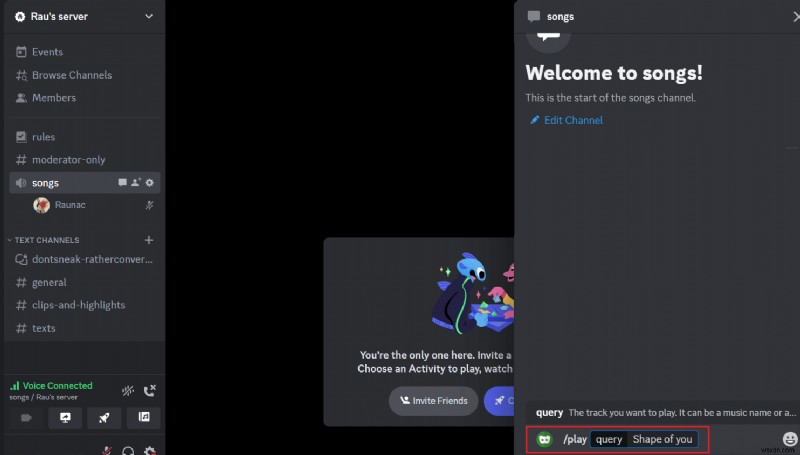Click voice connection signal bars icon
Image resolution: width=800 pixels, height=455 pixels.
click(x=15, y=386)
